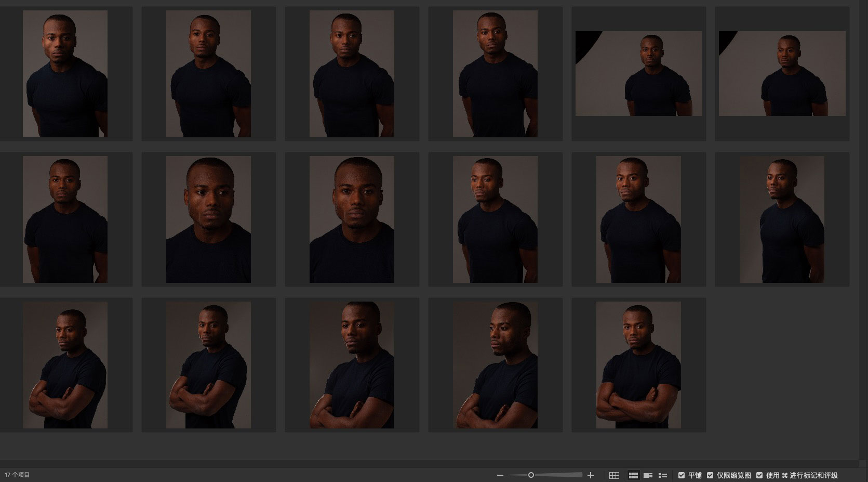868x482 pixels.
Task: Toggle 使用 ⌘ 进行标记和评级 checkbox
Action: click(759, 475)
